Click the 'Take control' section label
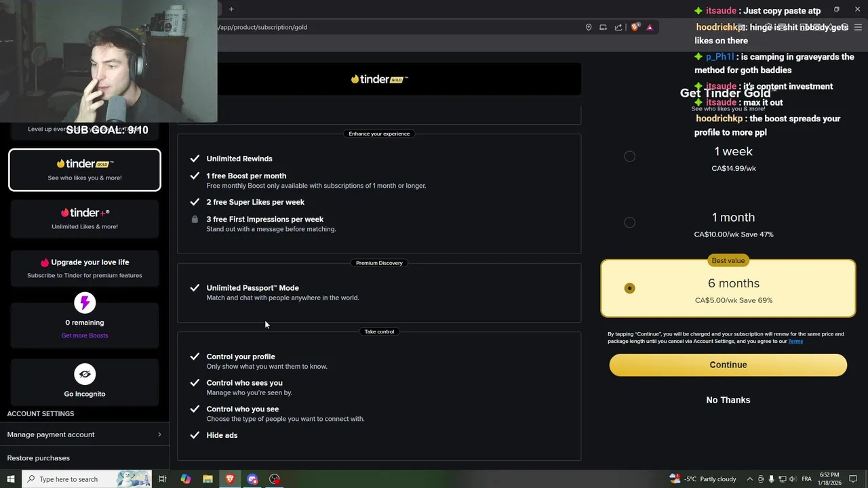Screen dimensions: 868x488 [x=379, y=331]
